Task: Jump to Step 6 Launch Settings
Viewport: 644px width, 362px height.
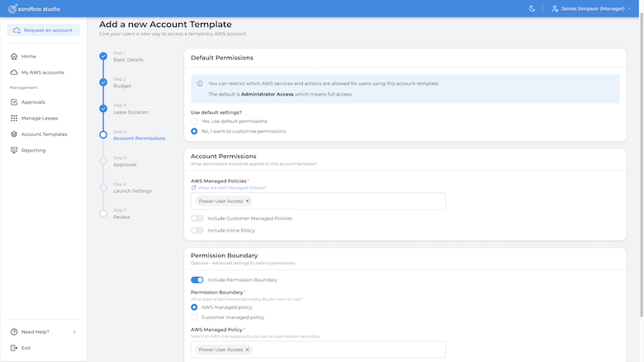Action: (132, 188)
